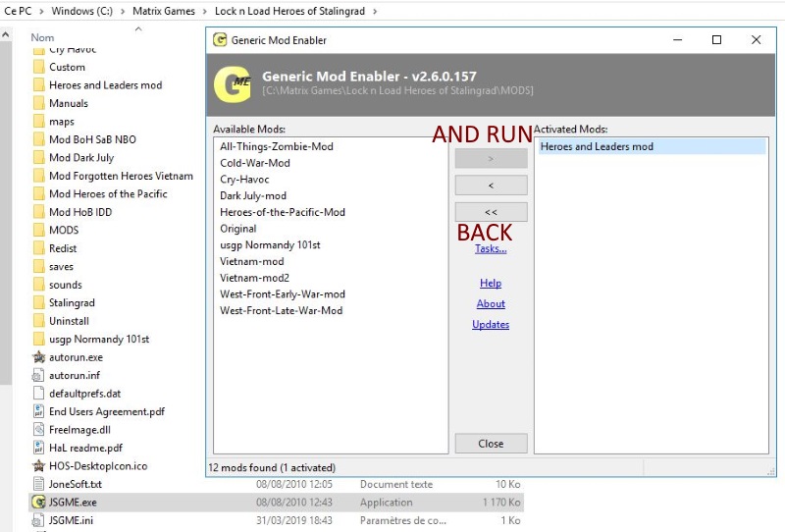This screenshot has height=532, width=785.
Task: Select Dark July-mod in Available Mods
Action: click(253, 196)
